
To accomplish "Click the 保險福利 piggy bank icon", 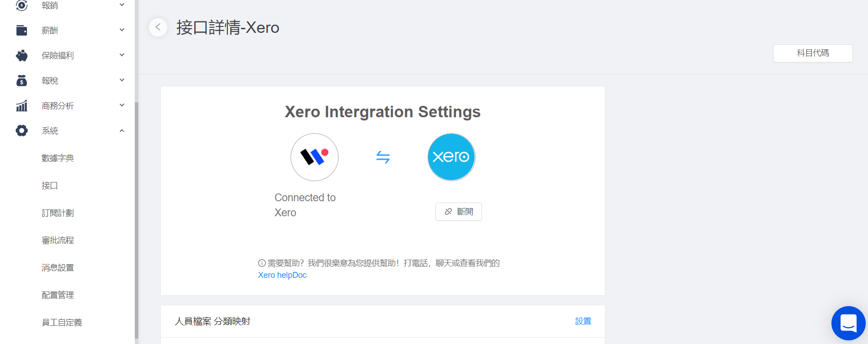I will [x=21, y=56].
